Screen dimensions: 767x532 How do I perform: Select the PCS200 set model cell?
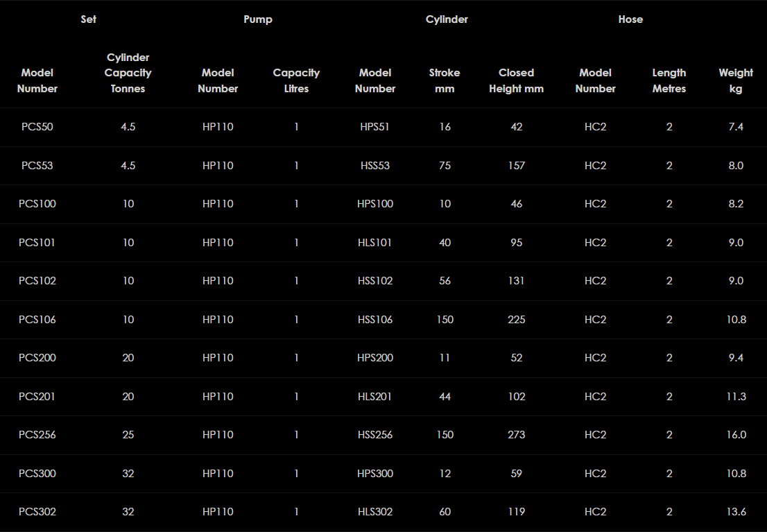click(x=37, y=358)
